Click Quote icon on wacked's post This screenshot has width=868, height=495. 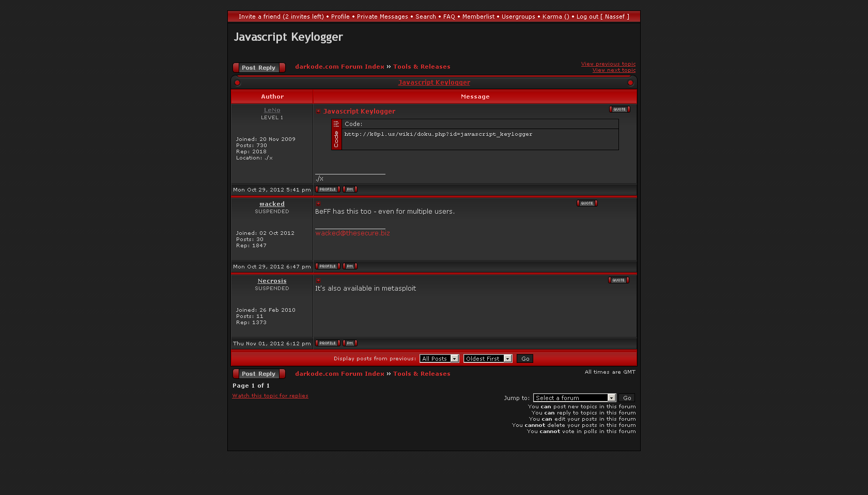[587, 203]
